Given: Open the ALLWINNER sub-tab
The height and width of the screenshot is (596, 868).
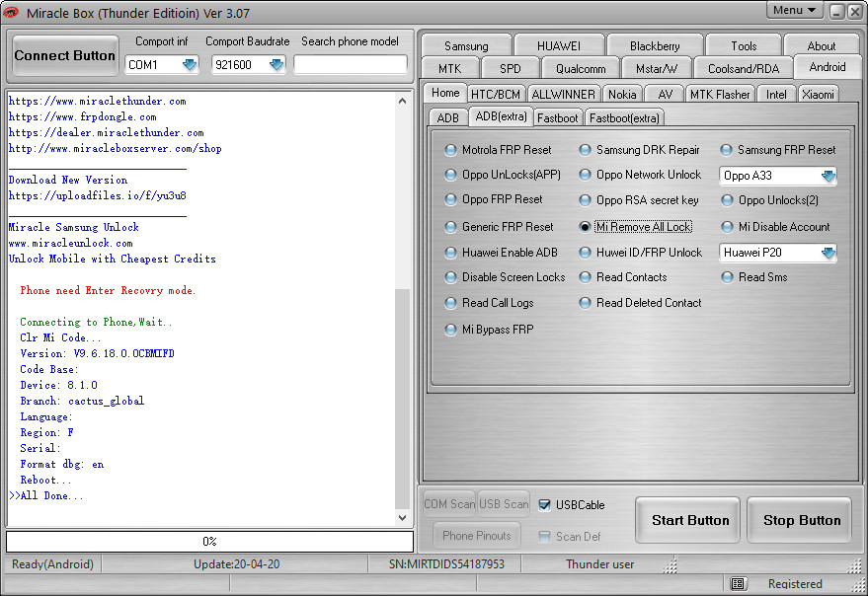Looking at the screenshot, I should [563, 95].
